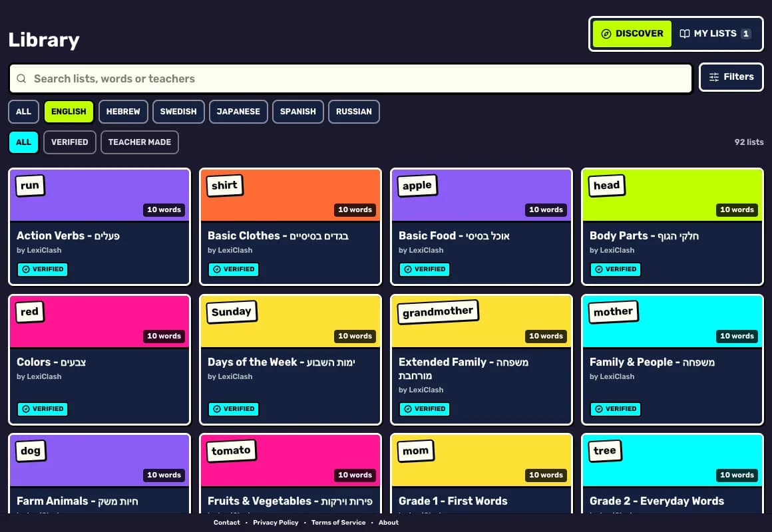Viewport: 772px width, 532px height.
Task: Click the My Lists count badge '1'
Action: click(746, 33)
